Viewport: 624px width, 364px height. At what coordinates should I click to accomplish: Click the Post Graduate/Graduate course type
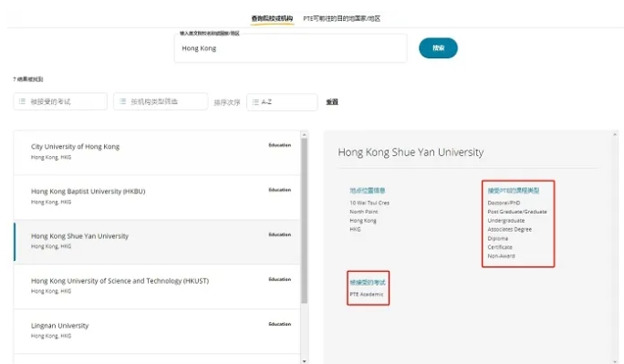[x=517, y=212]
